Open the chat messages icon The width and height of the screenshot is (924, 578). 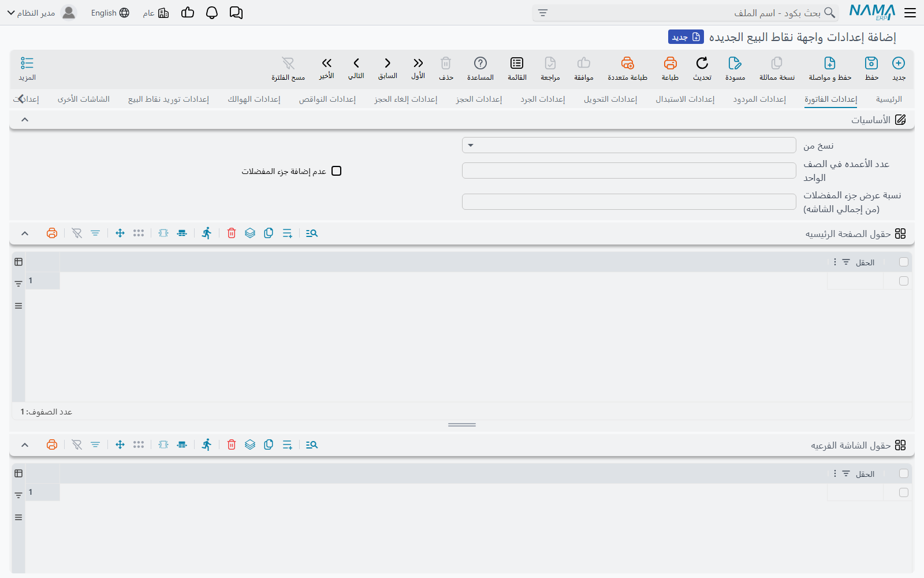[236, 13]
